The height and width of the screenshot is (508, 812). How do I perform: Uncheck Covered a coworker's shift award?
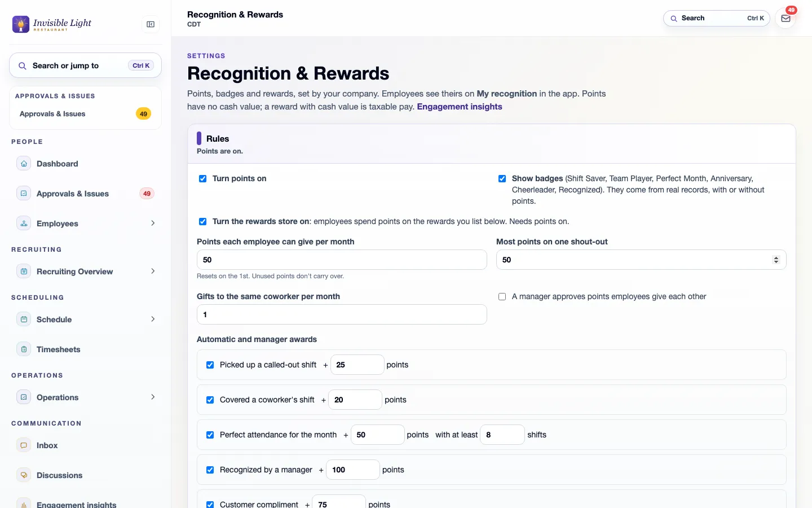(x=210, y=400)
